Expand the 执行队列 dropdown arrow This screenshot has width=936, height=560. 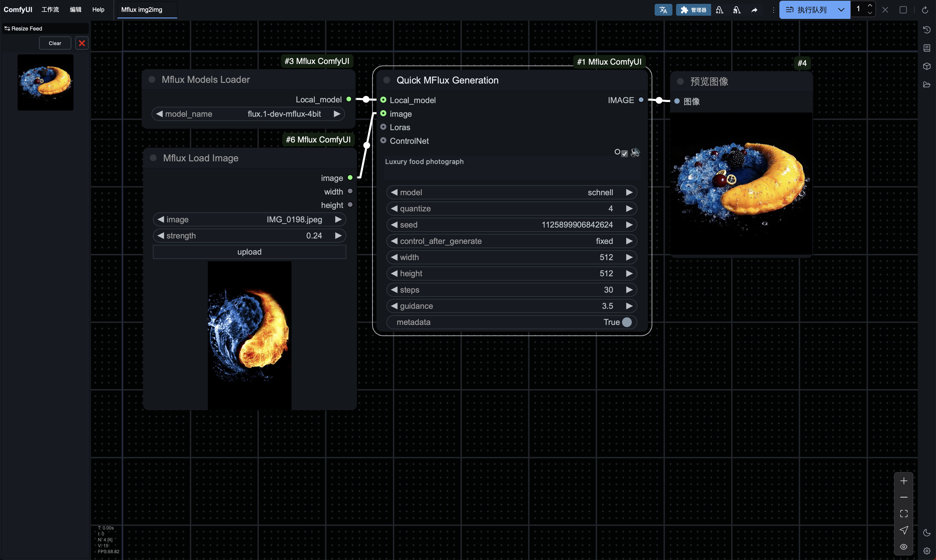[841, 10]
